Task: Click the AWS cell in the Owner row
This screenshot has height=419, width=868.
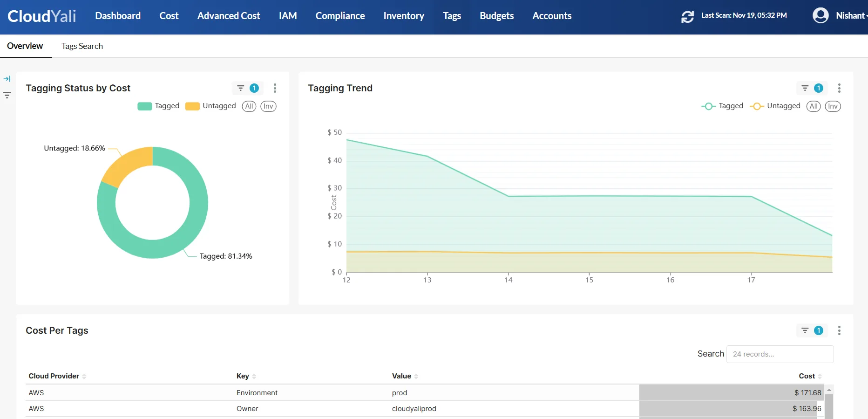Action: tap(36, 409)
